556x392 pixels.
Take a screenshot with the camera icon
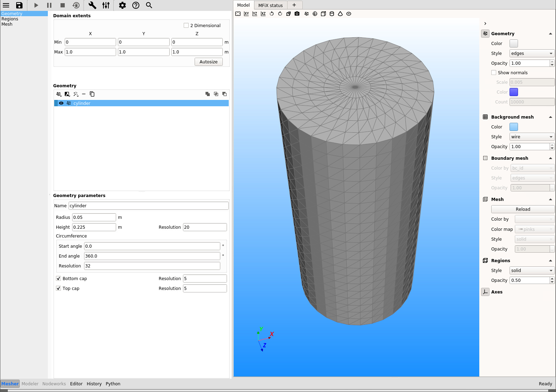pos(297,14)
